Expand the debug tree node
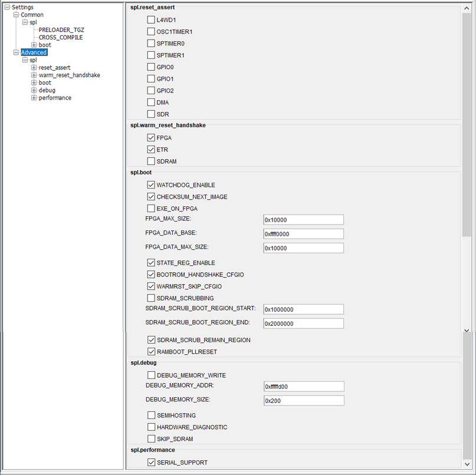476x475 pixels. click(x=34, y=90)
